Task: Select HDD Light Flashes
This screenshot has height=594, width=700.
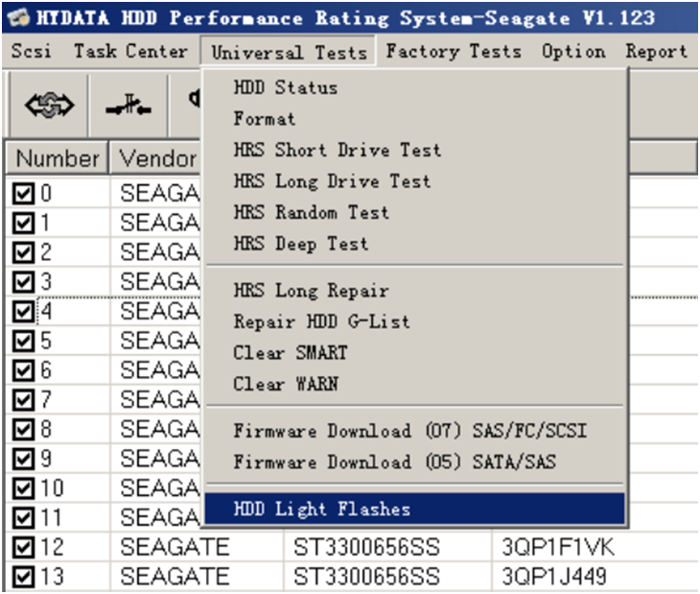Action: pyautogui.click(x=415, y=509)
